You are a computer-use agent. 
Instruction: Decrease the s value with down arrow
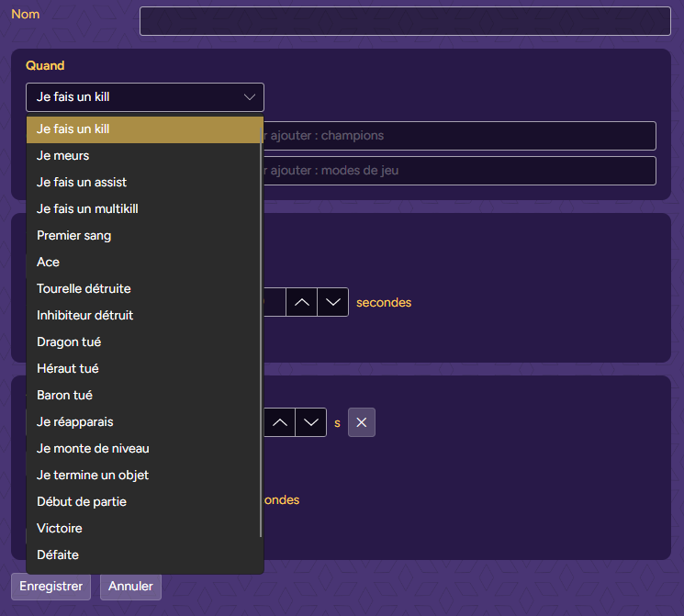[x=311, y=422]
